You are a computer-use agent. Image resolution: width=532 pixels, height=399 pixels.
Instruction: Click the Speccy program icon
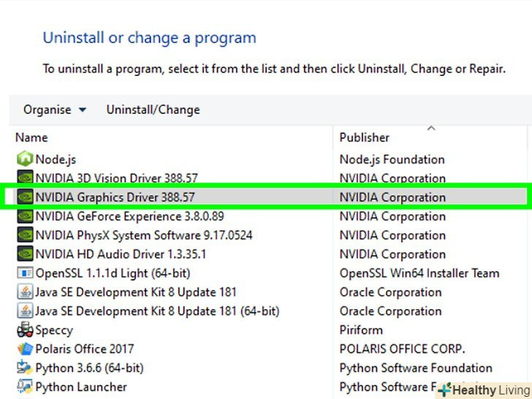coord(25,330)
